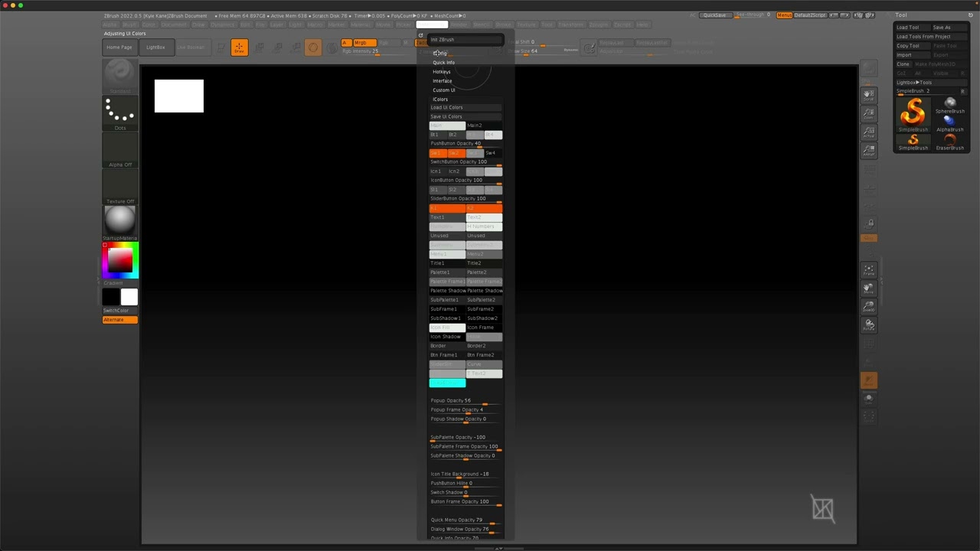Collapse the IColors section
Viewport: 980px width, 551px height.
tap(440, 99)
